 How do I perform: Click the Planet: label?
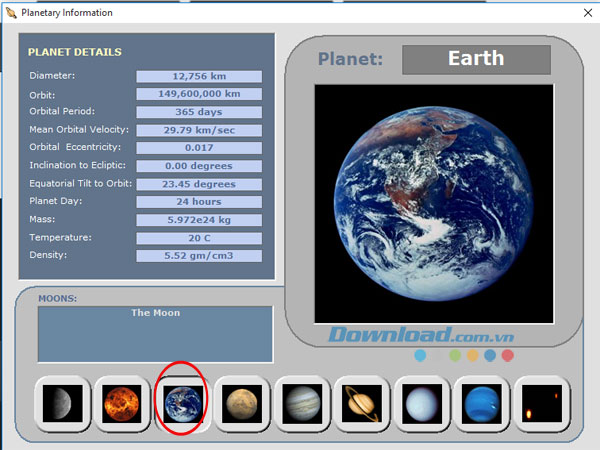coord(350,59)
